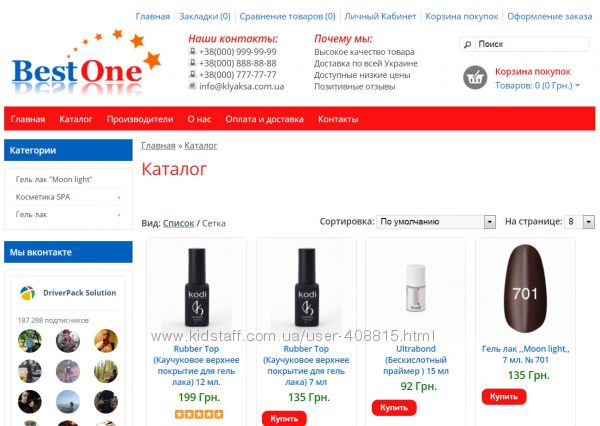Open the DriverPack Solution logo icon
Viewport: 600px width, 426px height.
click(28, 293)
